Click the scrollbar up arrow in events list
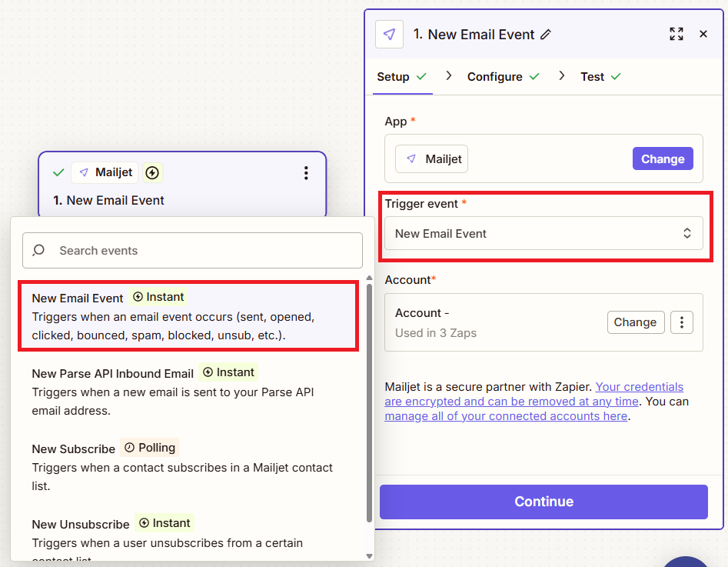 point(370,278)
